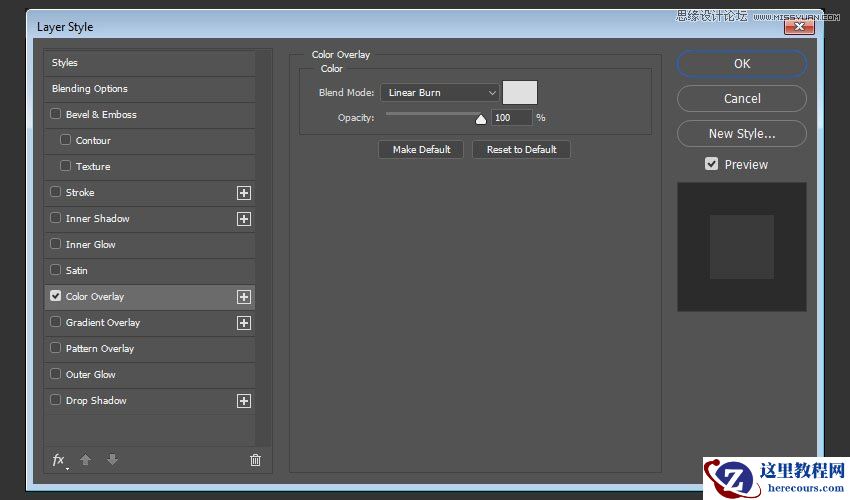Open Drop Shadow settings row

click(x=150, y=401)
